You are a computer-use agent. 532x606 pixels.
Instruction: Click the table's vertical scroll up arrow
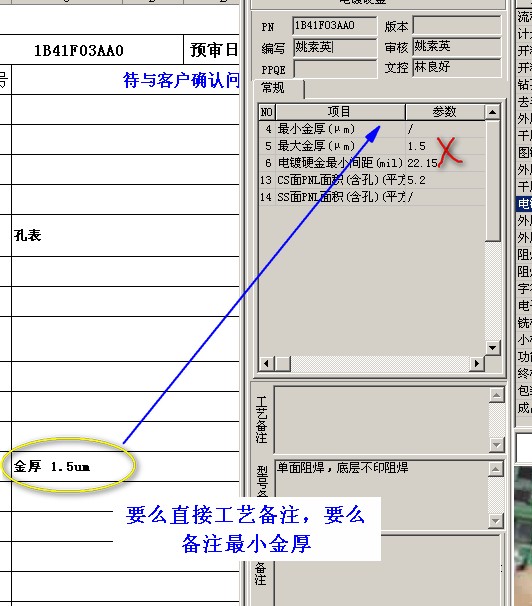[x=492, y=112]
